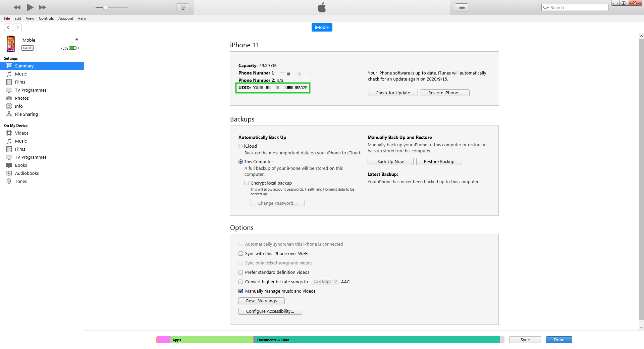
Task: Open the 128 kbps bit rate dropdown
Action: pyautogui.click(x=325, y=282)
